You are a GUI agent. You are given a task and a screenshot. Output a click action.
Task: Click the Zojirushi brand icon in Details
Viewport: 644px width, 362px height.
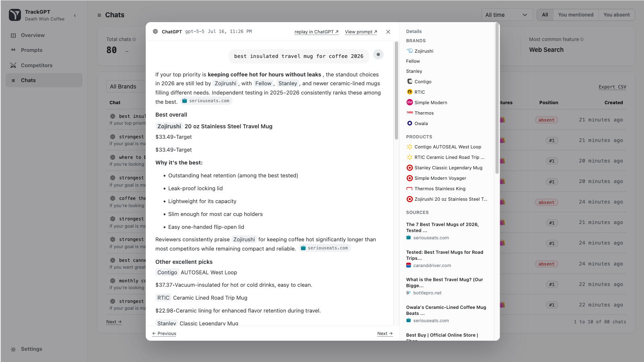[x=410, y=51]
